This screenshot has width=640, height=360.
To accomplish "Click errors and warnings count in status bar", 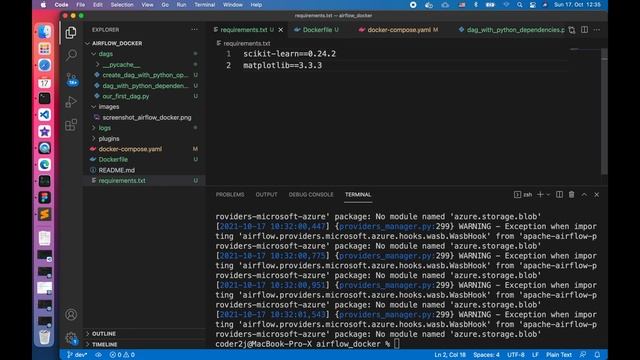I will point(122,355).
